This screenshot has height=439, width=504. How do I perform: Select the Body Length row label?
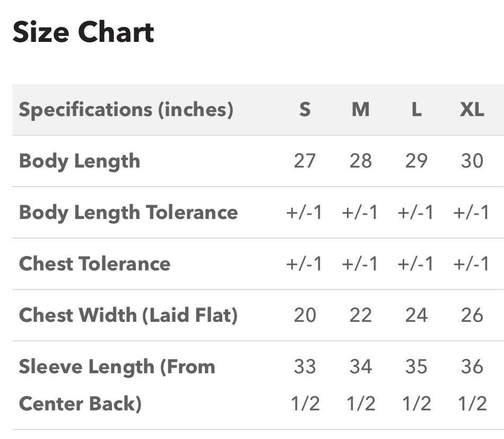pos(80,161)
